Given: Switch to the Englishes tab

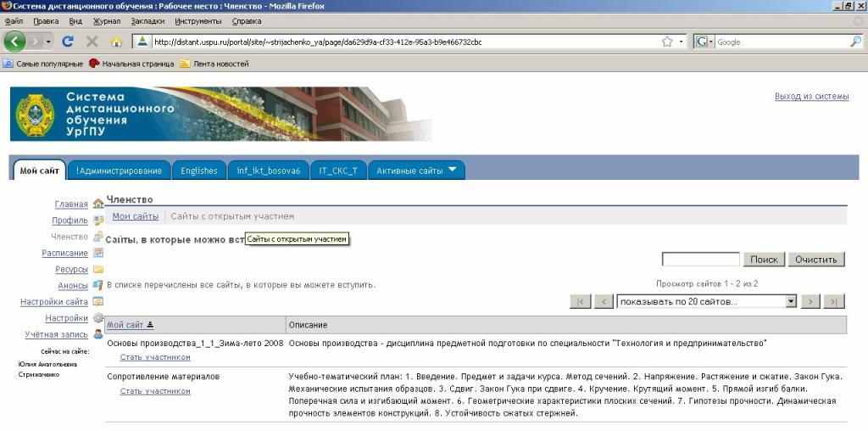Looking at the screenshot, I should point(199,171).
